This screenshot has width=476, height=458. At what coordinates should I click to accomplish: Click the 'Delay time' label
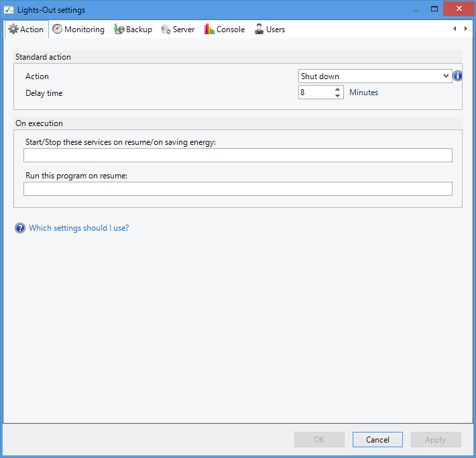click(x=44, y=93)
